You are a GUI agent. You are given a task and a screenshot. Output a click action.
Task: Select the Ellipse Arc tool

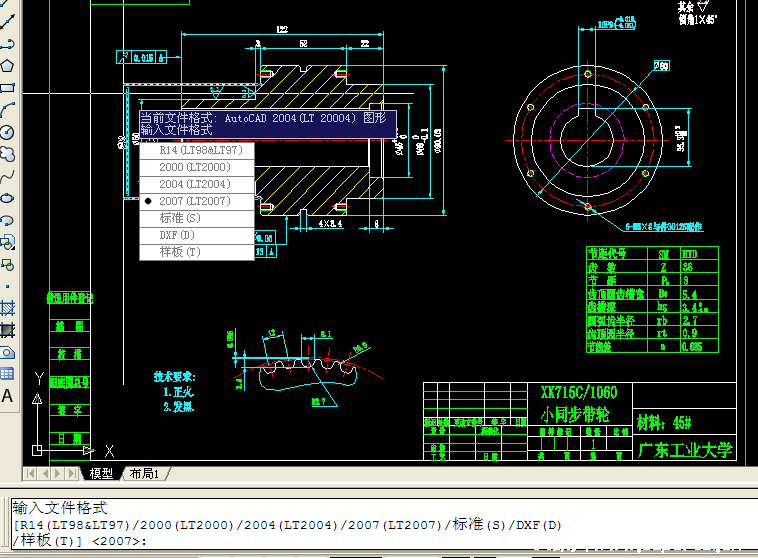(8, 220)
